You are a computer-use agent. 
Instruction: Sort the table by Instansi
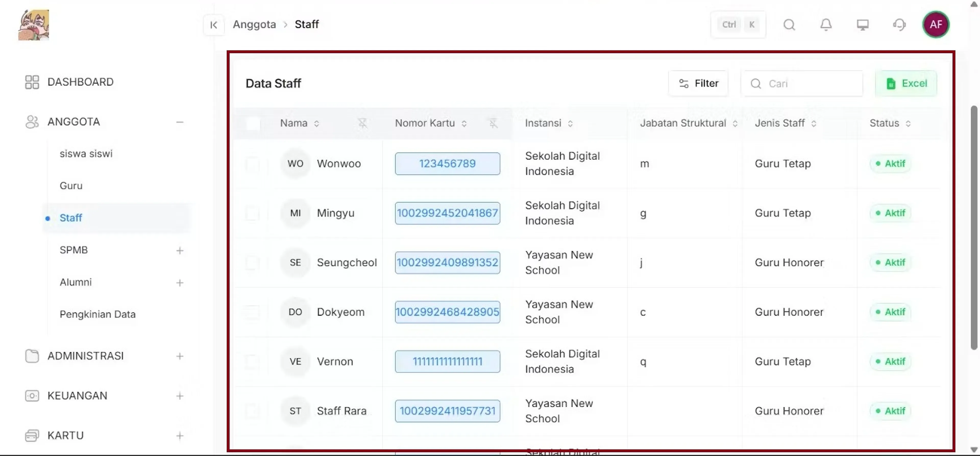(x=570, y=124)
